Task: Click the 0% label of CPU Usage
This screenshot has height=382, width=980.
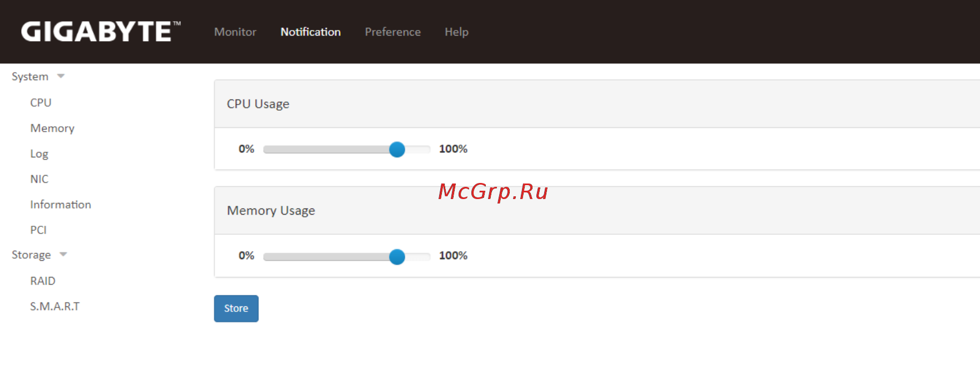Action: [x=246, y=149]
